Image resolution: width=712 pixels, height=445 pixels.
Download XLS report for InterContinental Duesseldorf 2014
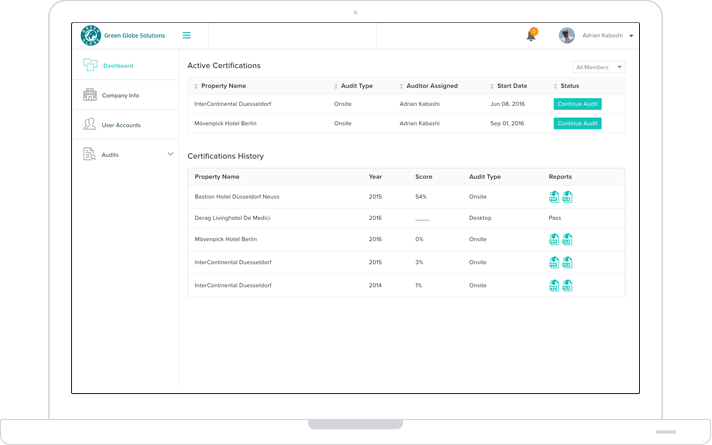pos(567,285)
